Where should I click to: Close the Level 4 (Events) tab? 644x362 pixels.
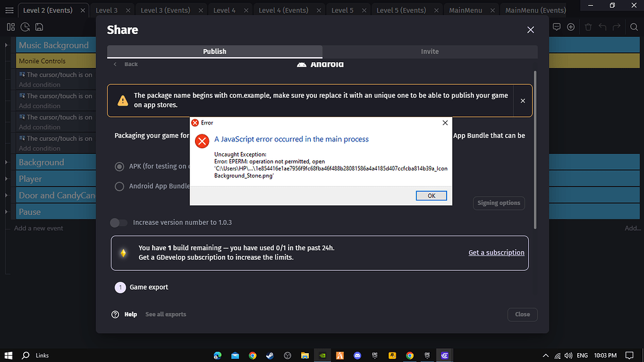pos(319,10)
